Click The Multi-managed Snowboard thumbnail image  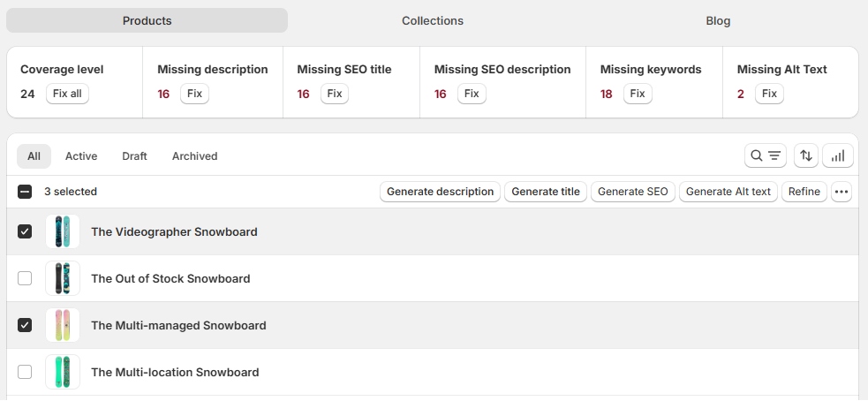tap(63, 325)
